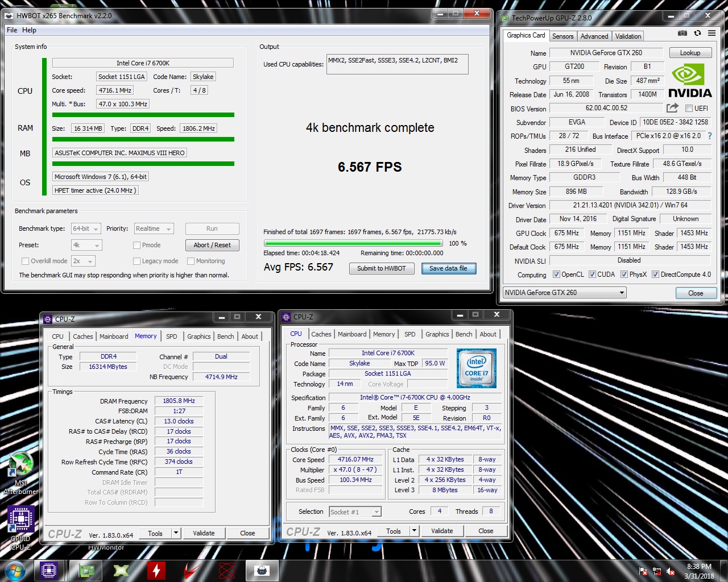
Task: Open the GPU-Z hamburger menu
Action: click(712, 34)
